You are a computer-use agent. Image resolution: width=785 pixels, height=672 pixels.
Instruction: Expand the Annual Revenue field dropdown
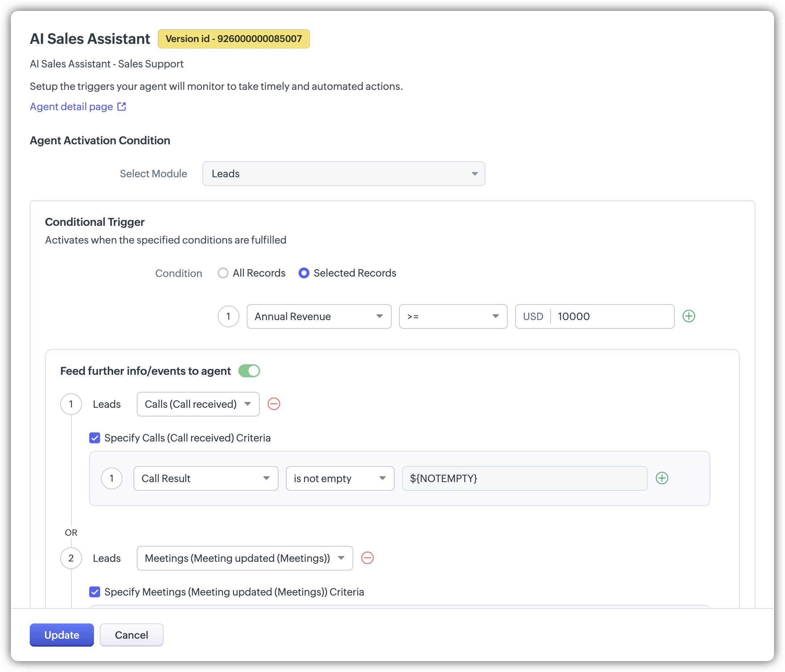(318, 316)
